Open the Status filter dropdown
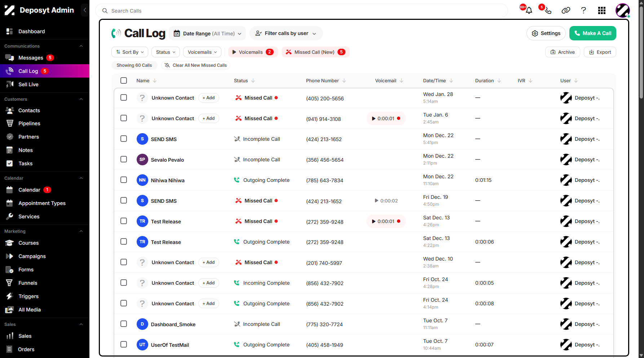Viewport: 644px width, 358px height. (x=166, y=52)
